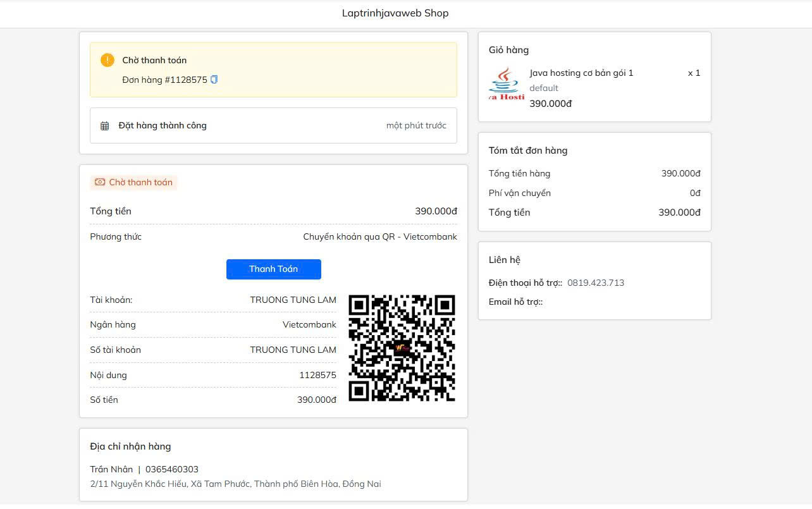Select the Nội dung value 1128575
The width and height of the screenshot is (812, 509).
(317, 375)
